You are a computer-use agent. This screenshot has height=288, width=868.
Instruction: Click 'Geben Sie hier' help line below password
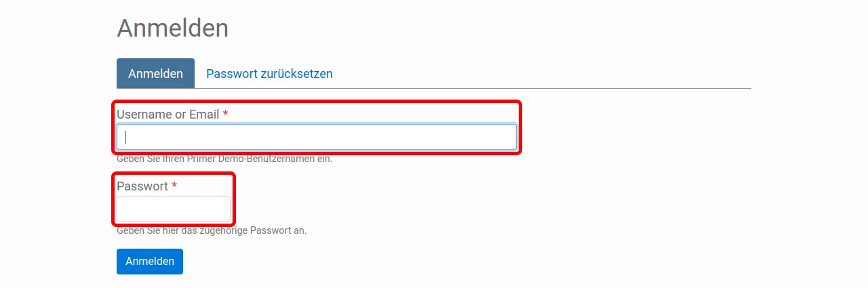[x=212, y=230]
